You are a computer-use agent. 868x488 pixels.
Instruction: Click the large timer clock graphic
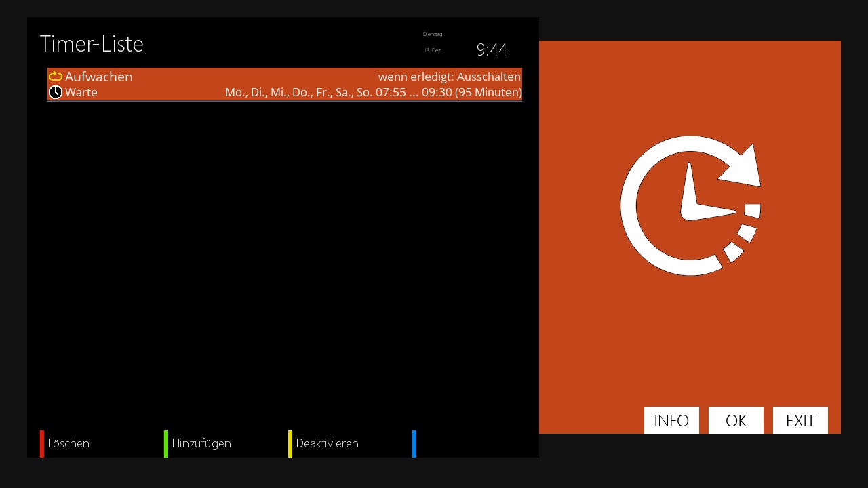click(x=690, y=206)
